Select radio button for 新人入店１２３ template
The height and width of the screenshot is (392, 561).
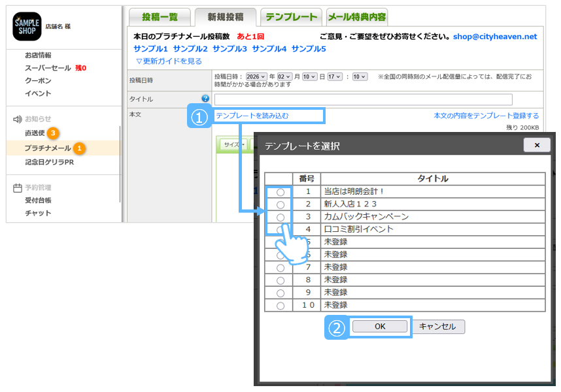click(280, 204)
